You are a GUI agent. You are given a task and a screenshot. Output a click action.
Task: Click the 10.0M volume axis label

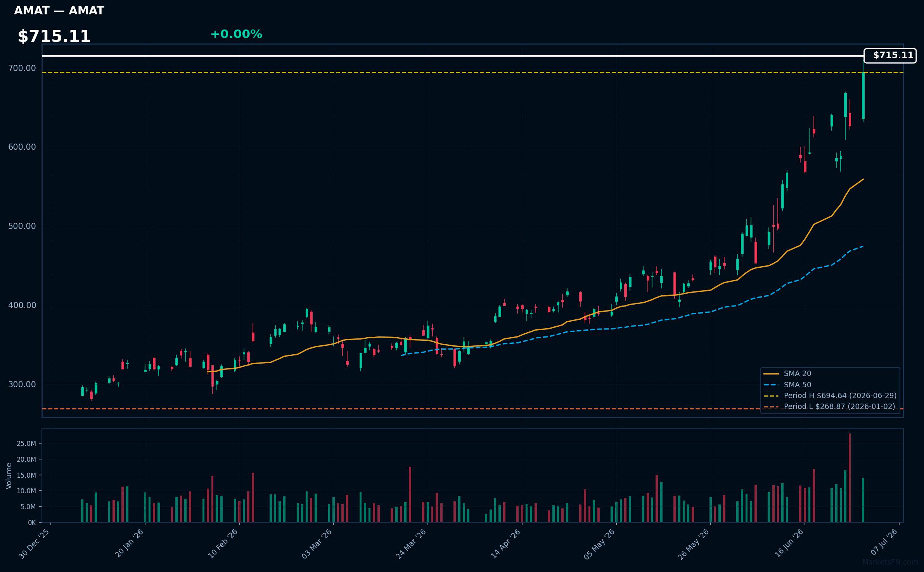coord(26,491)
